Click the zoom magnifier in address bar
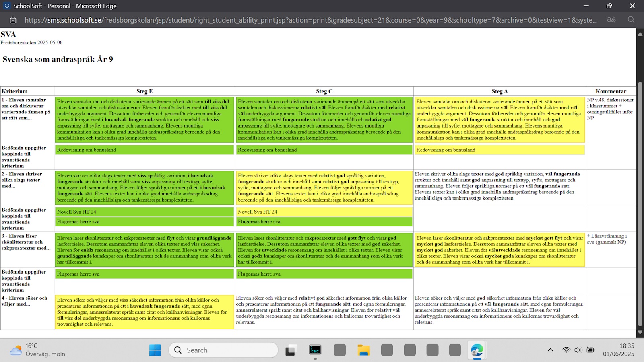 (x=631, y=20)
